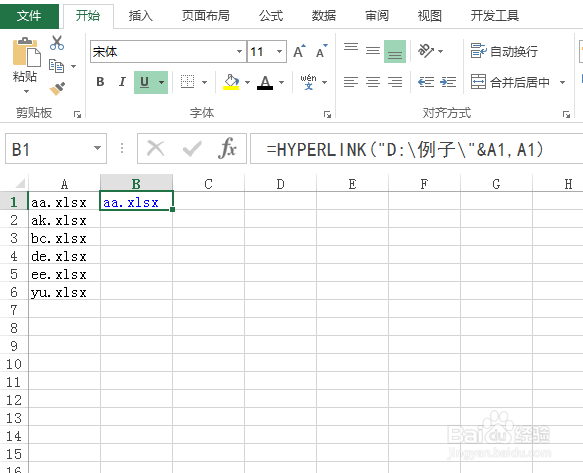Open font name 宋体 dropdown
583x473 pixels.
(239, 51)
